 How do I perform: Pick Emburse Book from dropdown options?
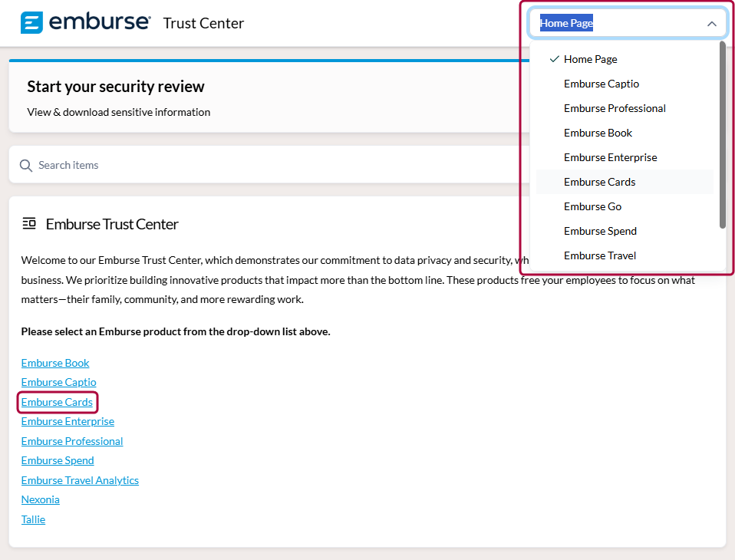pos(598,133)
